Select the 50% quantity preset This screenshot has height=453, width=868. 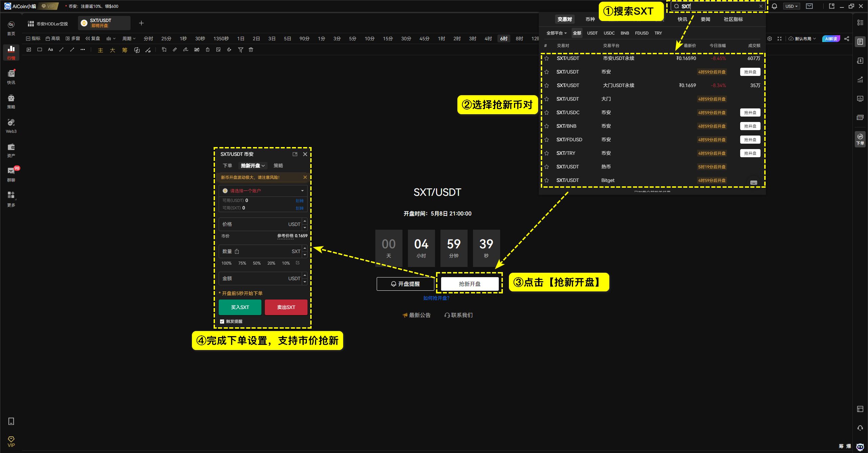(x=257, y=263)
